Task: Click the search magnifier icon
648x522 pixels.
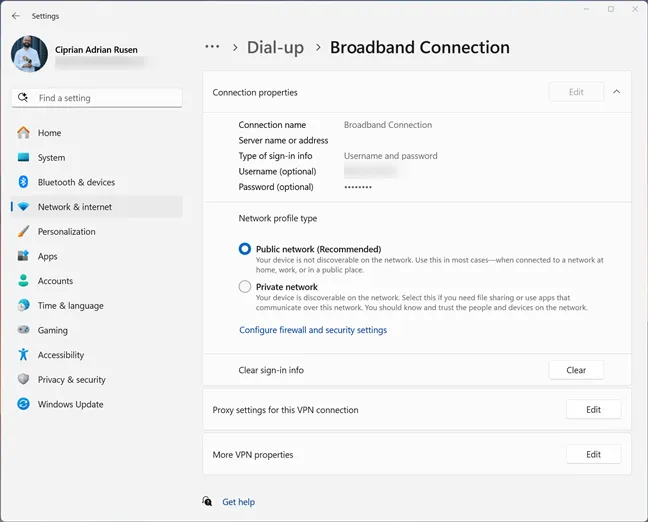Action: pyautogui.click(x=23, y=98)
